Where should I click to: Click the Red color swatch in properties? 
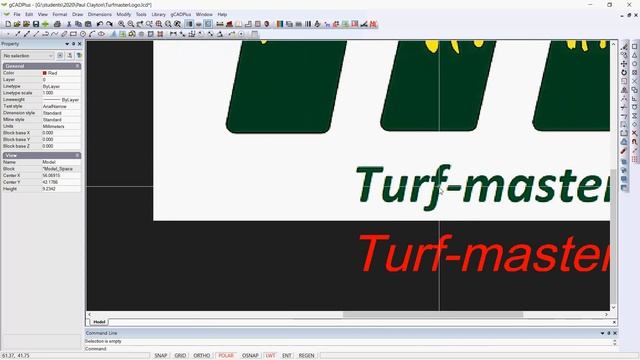44,73
